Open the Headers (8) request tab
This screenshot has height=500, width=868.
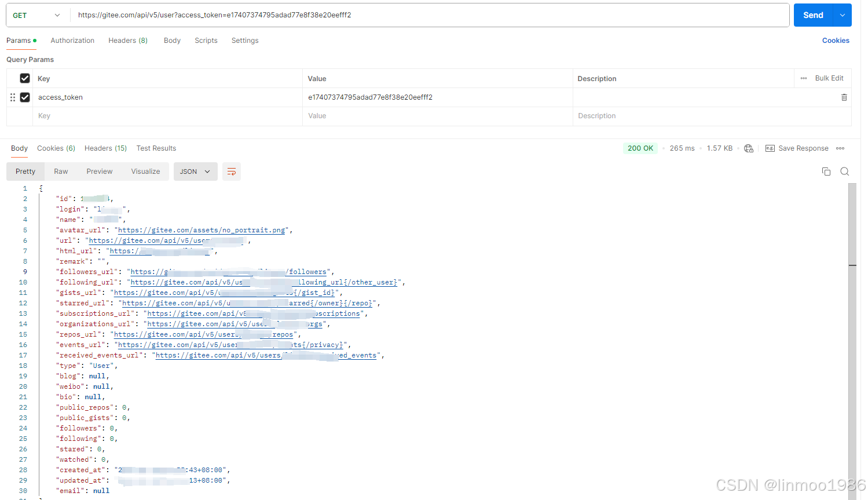[128, 41]
